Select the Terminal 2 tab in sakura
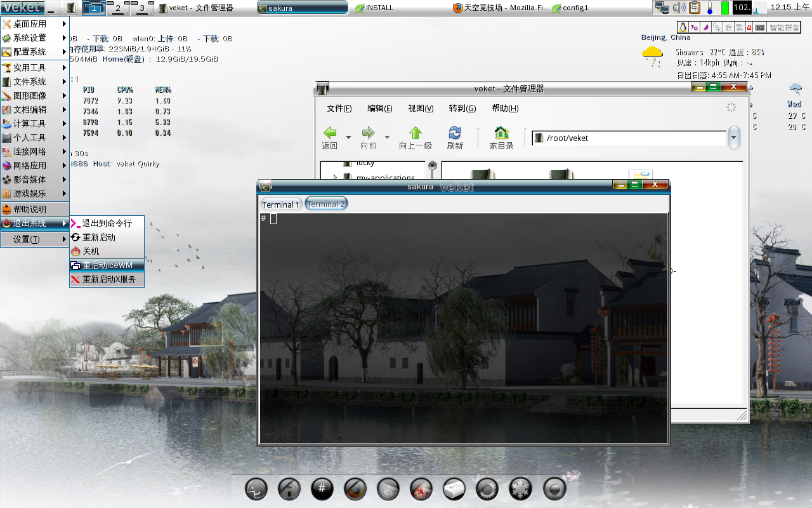The width and height of the screenshot is (812, 508). pyautogui.click(x=326, y=204)
